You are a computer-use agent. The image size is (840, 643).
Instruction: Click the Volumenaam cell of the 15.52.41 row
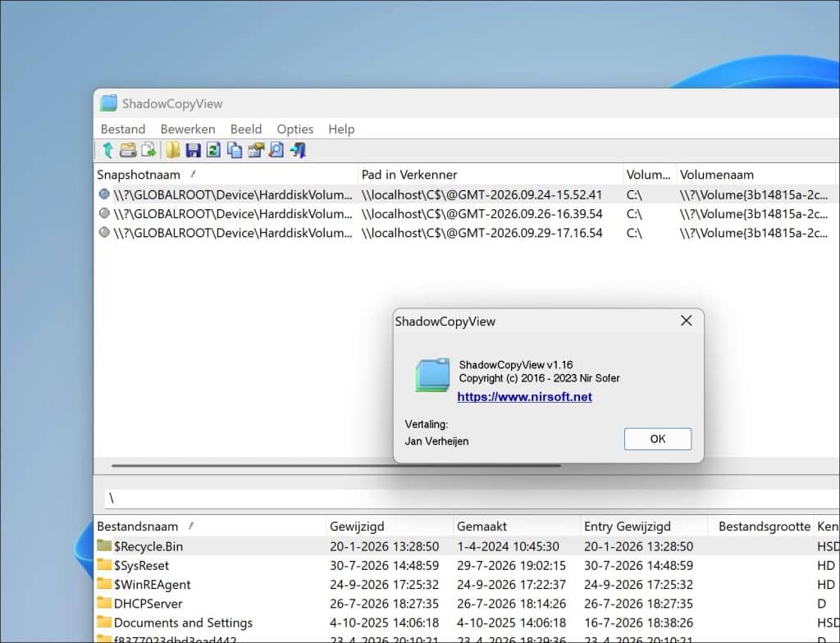(x=755, y=194)
